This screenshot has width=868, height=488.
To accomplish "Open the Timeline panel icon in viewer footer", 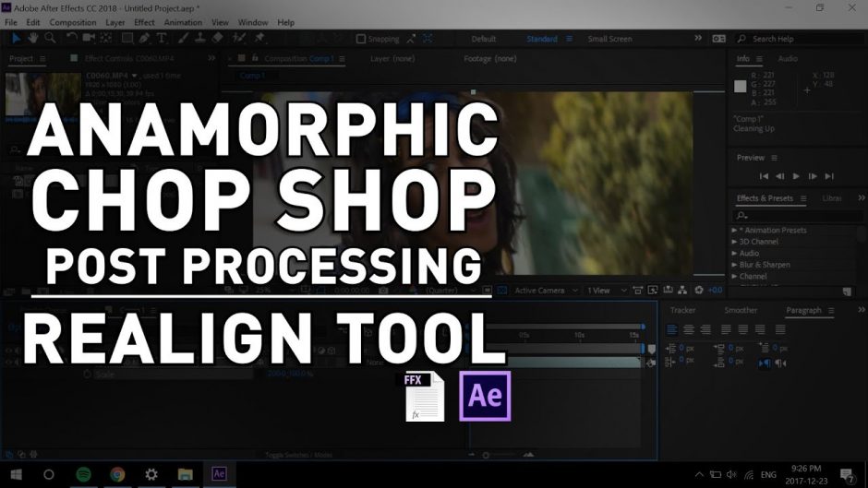I will click(669, 290).
